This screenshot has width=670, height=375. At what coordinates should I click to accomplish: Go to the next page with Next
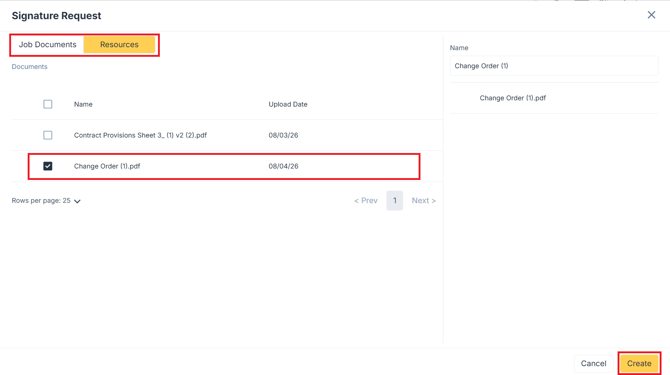(x=423, y=201)
